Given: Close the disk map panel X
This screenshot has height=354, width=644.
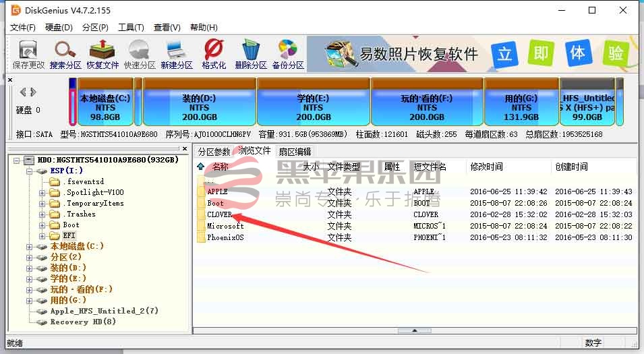Looking at the screenshot, I should coord(10,80).
